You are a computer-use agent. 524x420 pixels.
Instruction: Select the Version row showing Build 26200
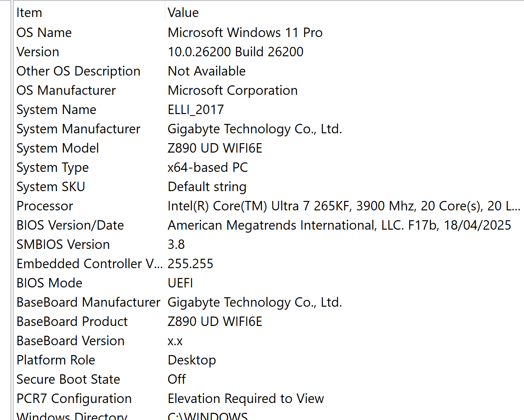[x=38, y=52]
